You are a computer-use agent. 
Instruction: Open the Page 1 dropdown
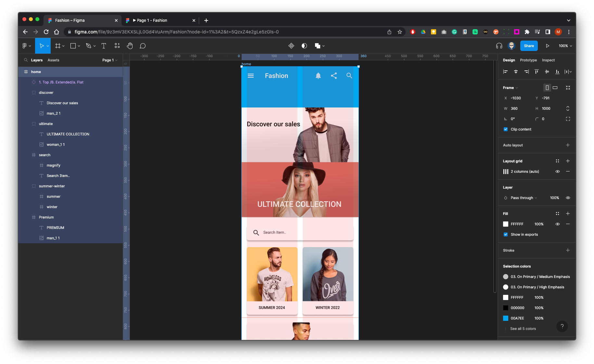pos(110,60)
